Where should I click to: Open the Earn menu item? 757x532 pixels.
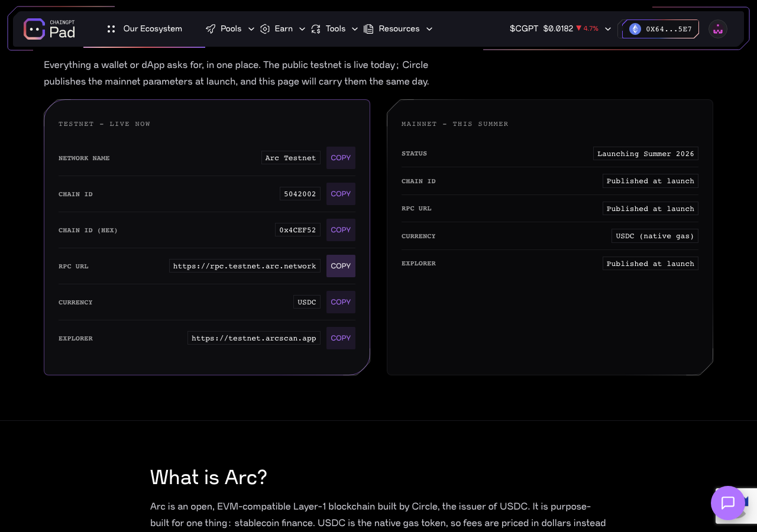coord(283,29)
